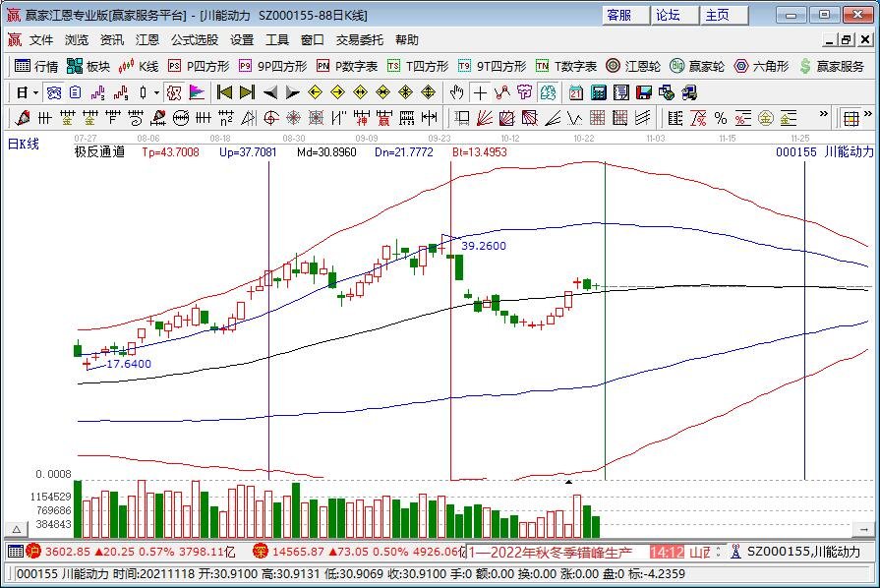
Task: Click the 客服 button in title bar
Action: tap(625, 15)
